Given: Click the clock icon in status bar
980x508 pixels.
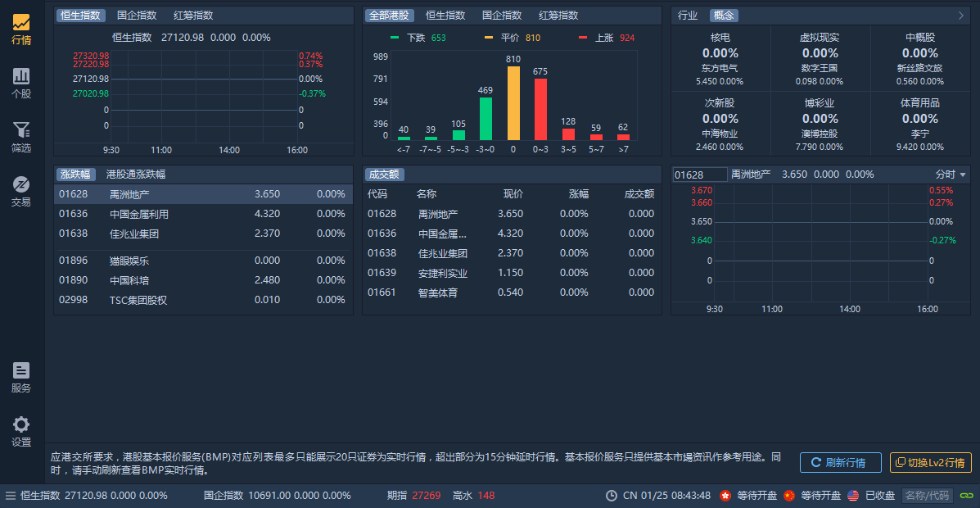Looking at the screenshot, I should pyautogui.click(x=612, y=496).
